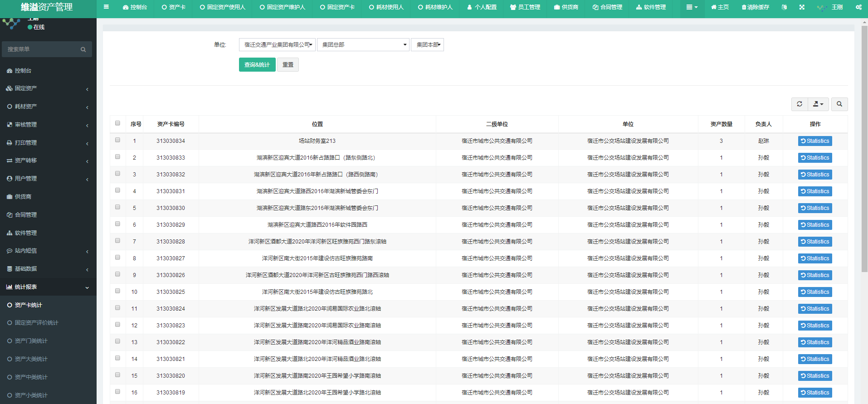Click the 搜索菜单 search input field
Viewport: 868px width, 404px height.
coord(41,49)
